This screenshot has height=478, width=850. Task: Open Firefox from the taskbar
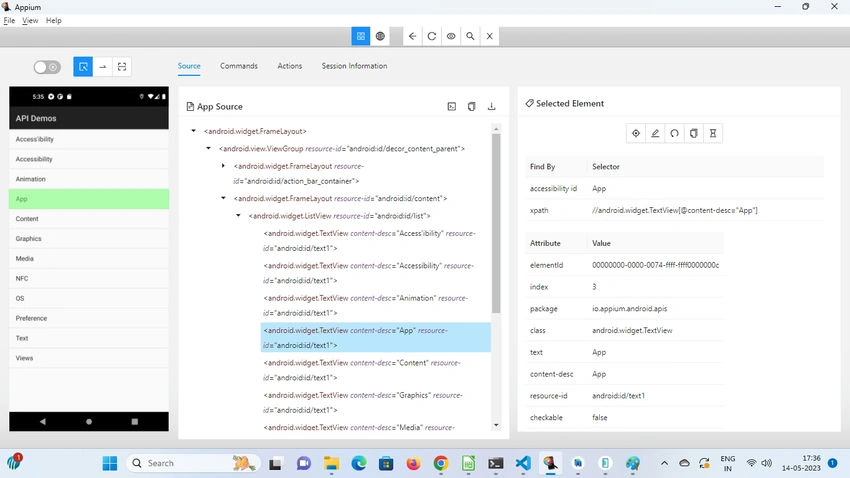point(413,463)
